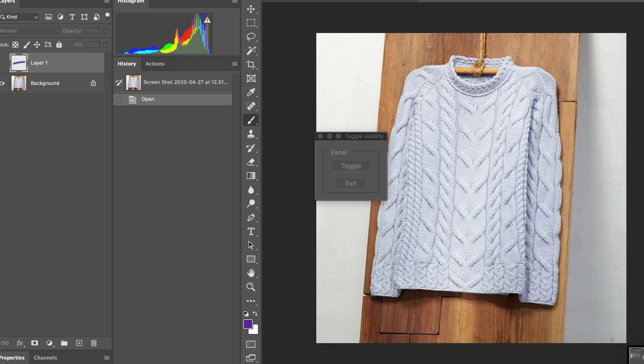Select the Eyedropper tool
Screen dimensions: 644x364
coord(251,92)
